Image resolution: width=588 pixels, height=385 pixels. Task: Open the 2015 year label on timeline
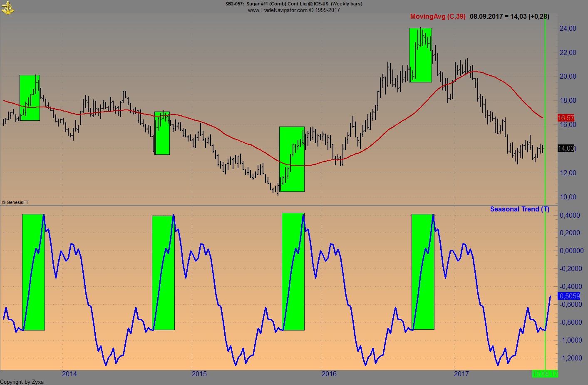coord(199,374)
